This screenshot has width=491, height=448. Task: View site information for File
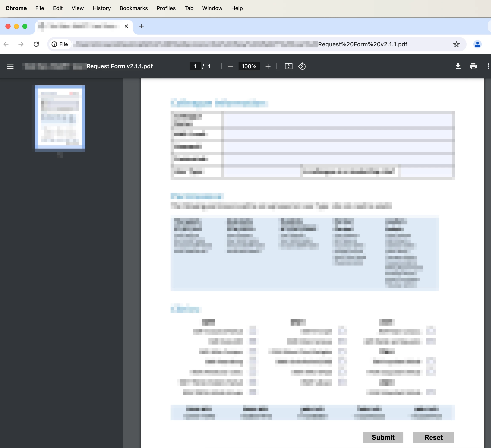point(60,44)
